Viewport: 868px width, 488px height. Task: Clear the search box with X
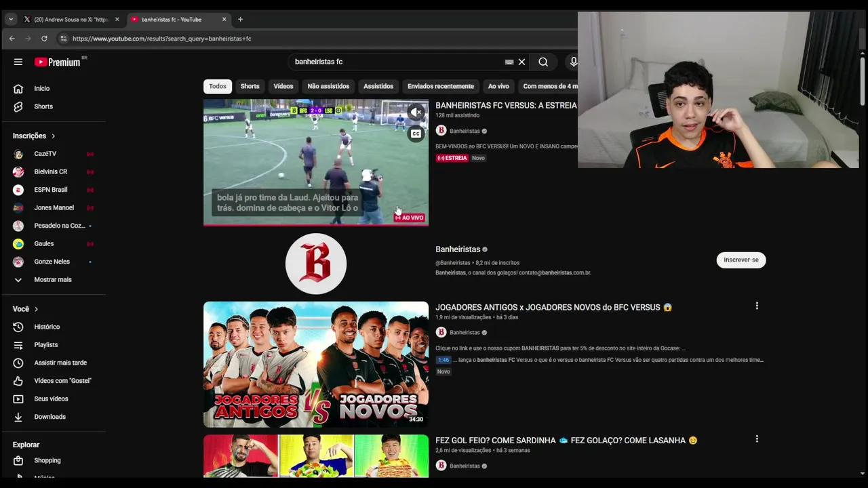tap(521, 62)
